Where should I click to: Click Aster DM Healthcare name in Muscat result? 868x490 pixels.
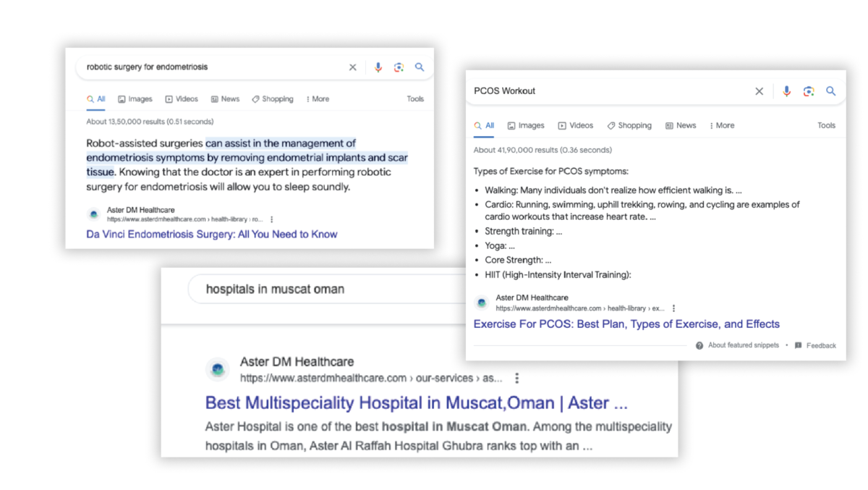297,362
